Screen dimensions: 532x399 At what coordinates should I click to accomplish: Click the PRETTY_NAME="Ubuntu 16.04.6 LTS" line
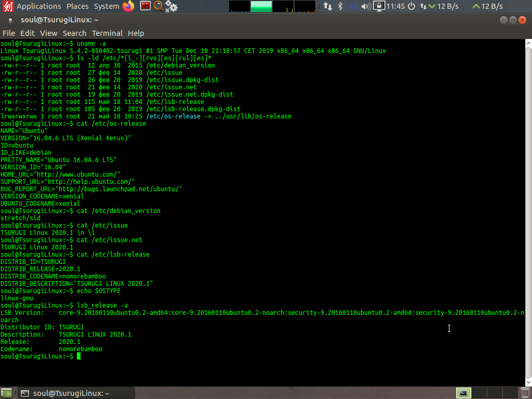pyautogui.click(x=58, y=160)
